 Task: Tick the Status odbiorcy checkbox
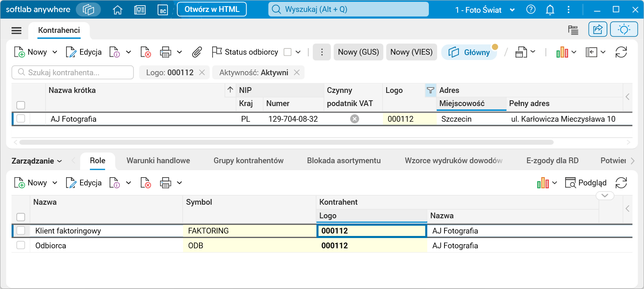pos(288,52)
